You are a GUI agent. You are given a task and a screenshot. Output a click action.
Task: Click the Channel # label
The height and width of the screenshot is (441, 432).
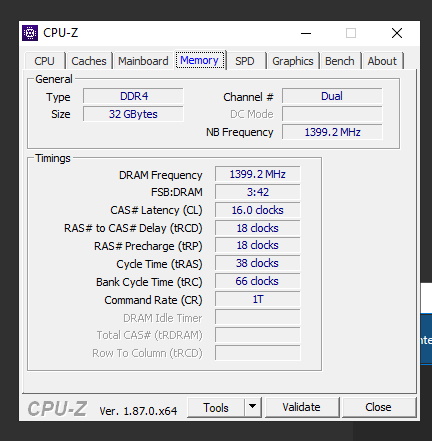pos(248,97)
